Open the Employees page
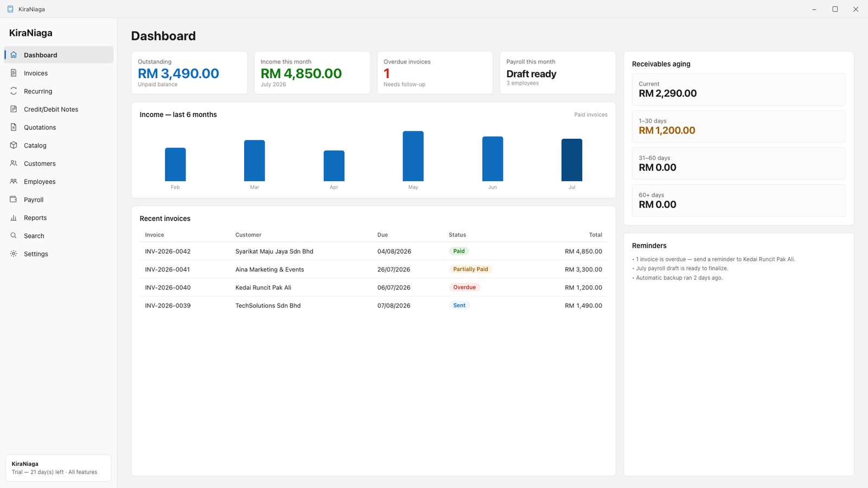The height and width of the screenshot is (488, 868). coord(59,182)
